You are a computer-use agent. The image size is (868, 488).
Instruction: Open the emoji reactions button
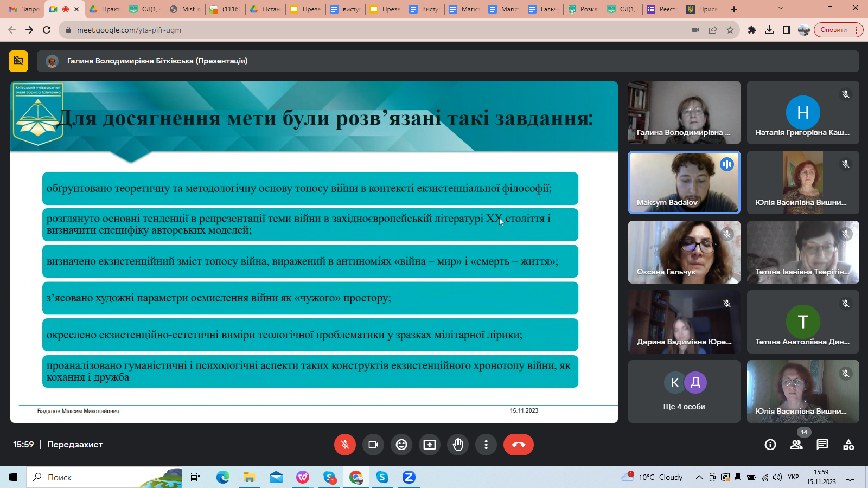[401, 445]
